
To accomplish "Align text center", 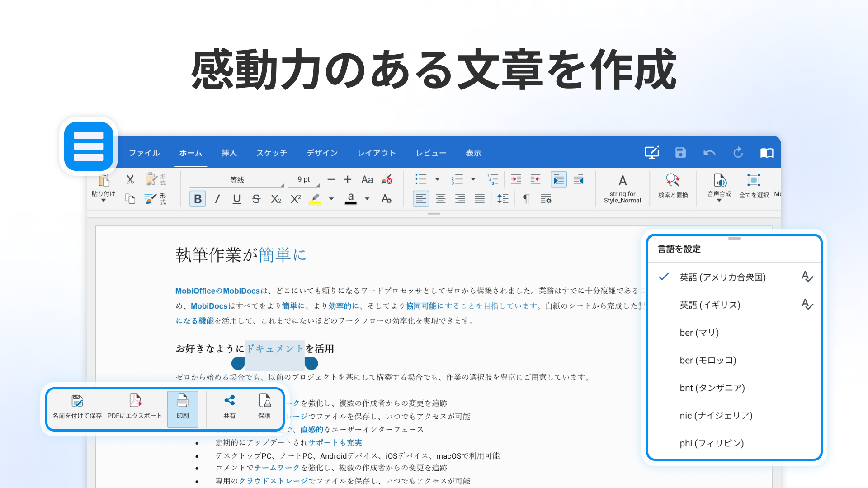I will (441, 199).
